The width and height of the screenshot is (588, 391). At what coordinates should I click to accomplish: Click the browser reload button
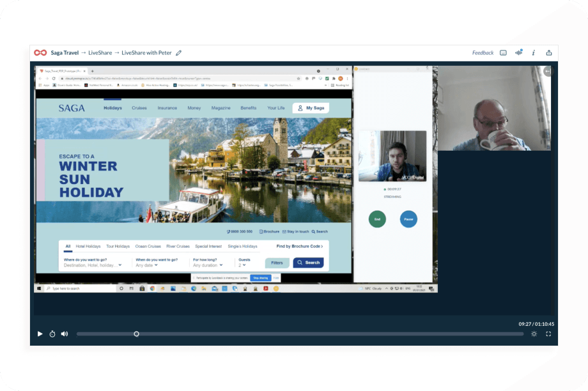pos(54,79)
